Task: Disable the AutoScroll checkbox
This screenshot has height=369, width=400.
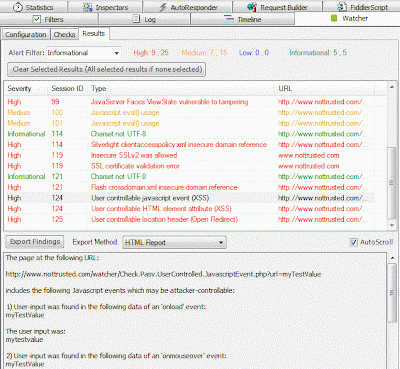Action: pos(354,242)
